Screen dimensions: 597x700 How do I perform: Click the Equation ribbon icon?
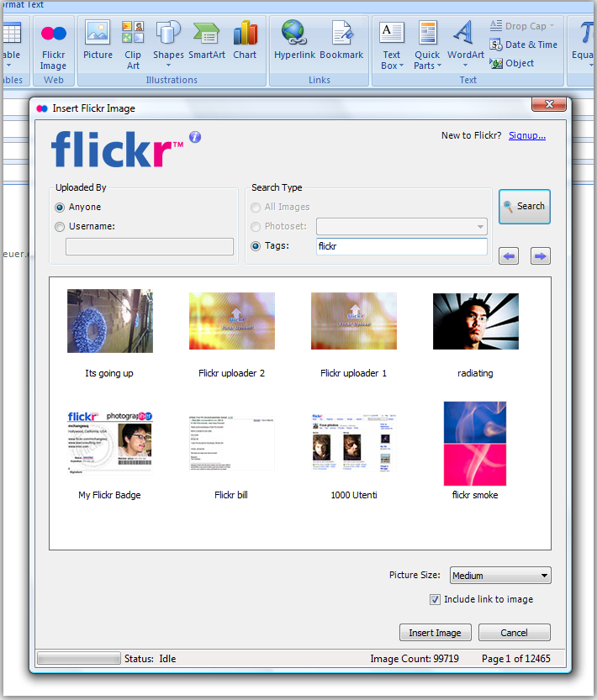click(584, 45)
